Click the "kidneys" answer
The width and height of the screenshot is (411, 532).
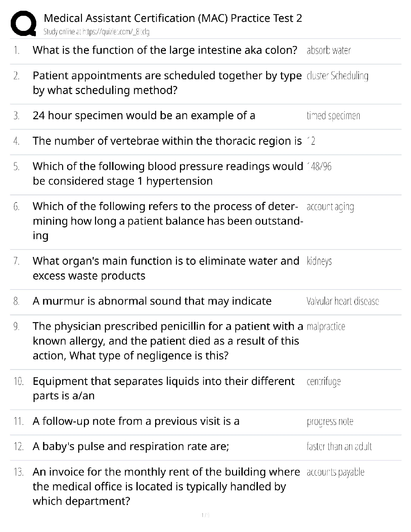[x=319, y=261]
